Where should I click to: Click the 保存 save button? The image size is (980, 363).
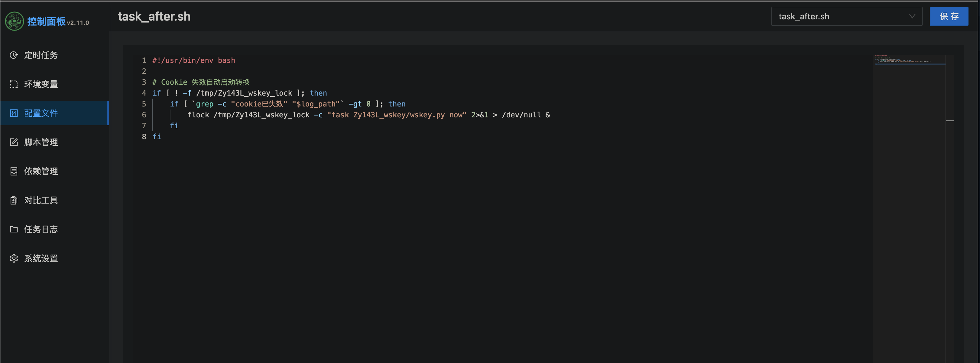[x=949, y=16]
